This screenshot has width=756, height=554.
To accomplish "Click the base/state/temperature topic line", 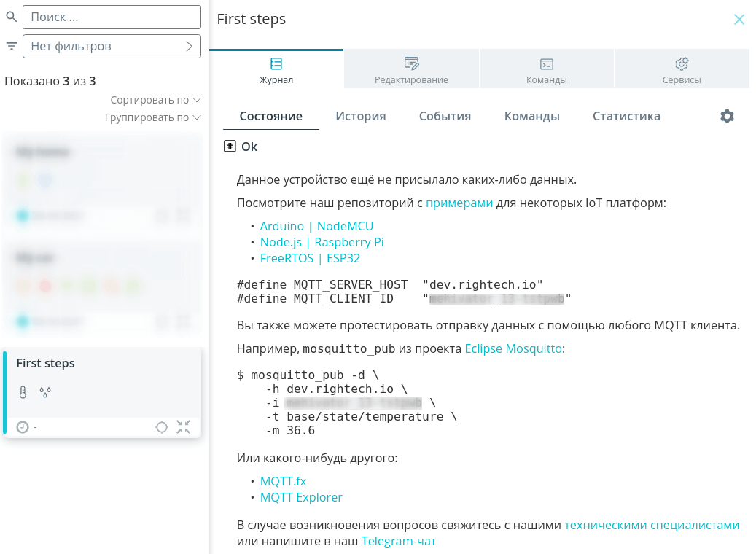I will click(x=362, y=416).
